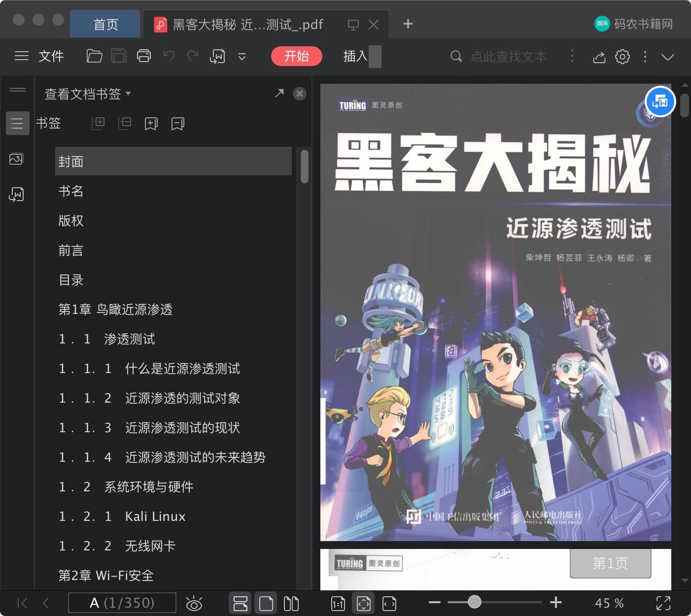Expand the quick access toolbar dropdown
The width and height of the screenshot is (691, 616).
click(242, 57)
